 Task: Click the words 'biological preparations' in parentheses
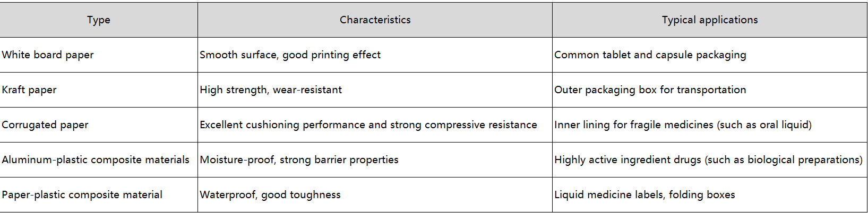point(803,160)
